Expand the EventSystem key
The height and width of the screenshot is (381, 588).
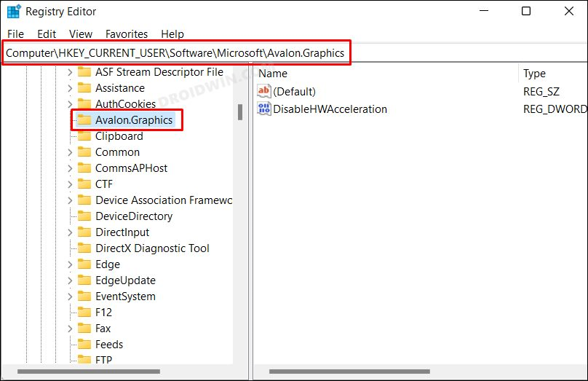[70, 296]
